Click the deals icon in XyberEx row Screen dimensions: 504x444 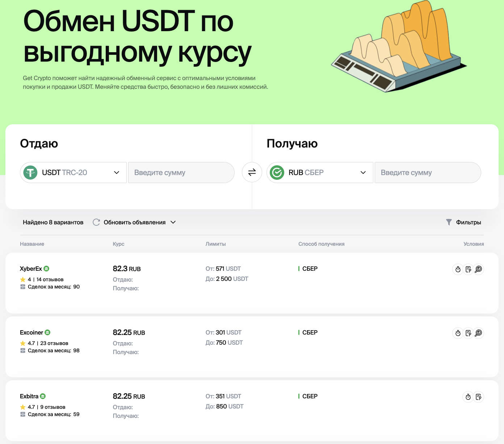pos(23,287)
